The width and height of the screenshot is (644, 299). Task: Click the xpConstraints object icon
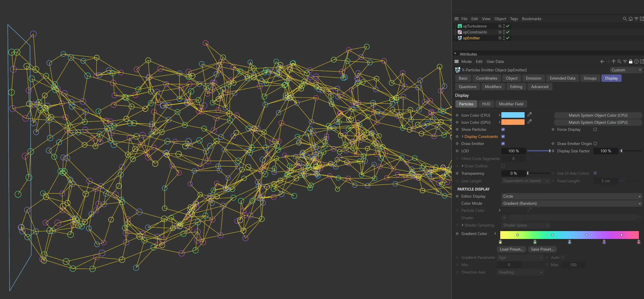point(460,32)
